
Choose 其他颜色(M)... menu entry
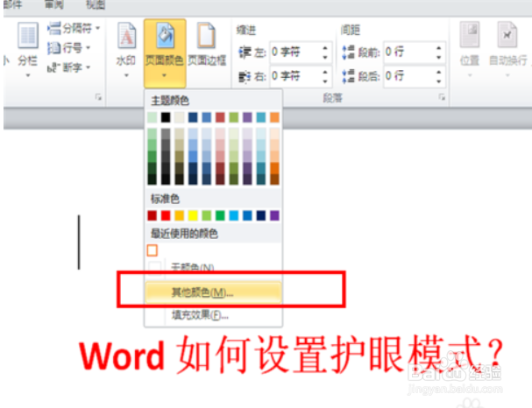point(213,292)
